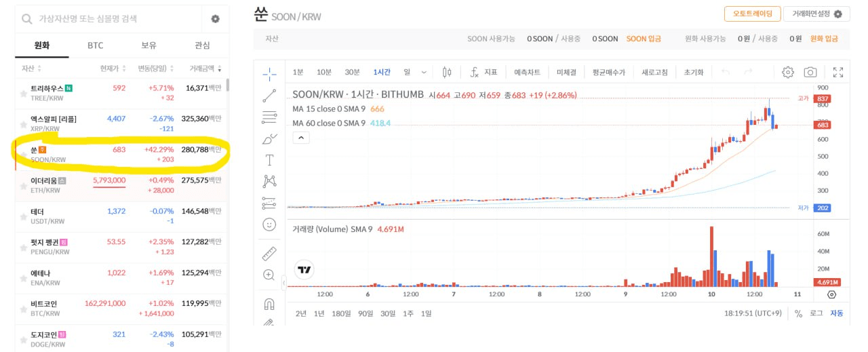Open timezone menu 18:19:51 (UTC+9)
The image size is (868, 352).
point(753,313)
